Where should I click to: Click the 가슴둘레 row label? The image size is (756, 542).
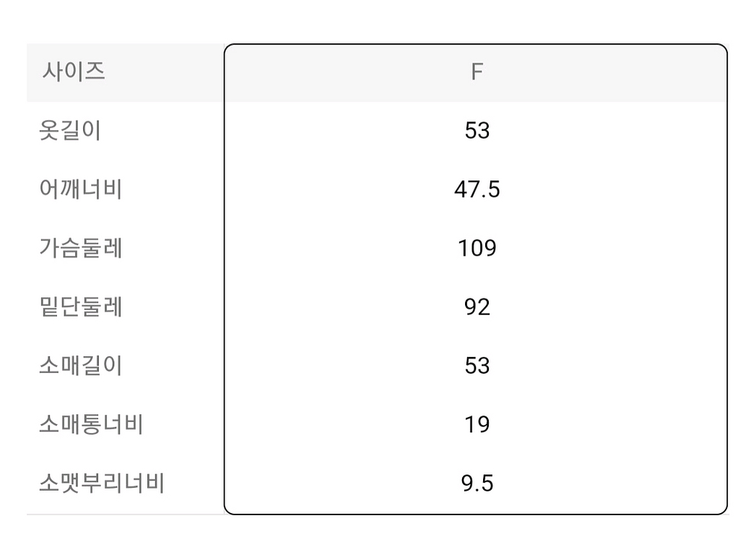click(x=81, y=248)
